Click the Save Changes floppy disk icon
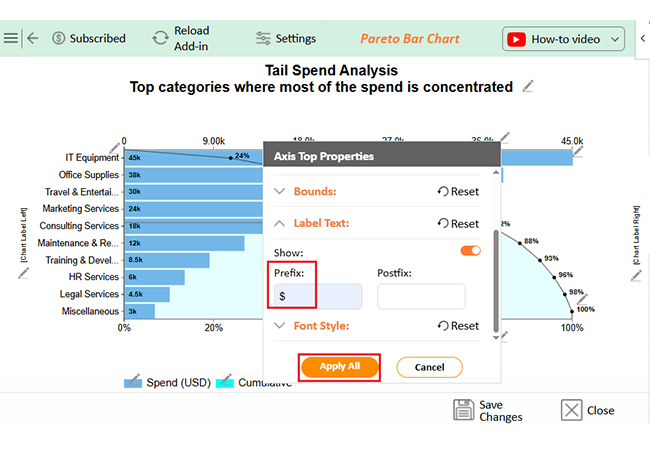This screenshot has width=650, height=451. 463,410
